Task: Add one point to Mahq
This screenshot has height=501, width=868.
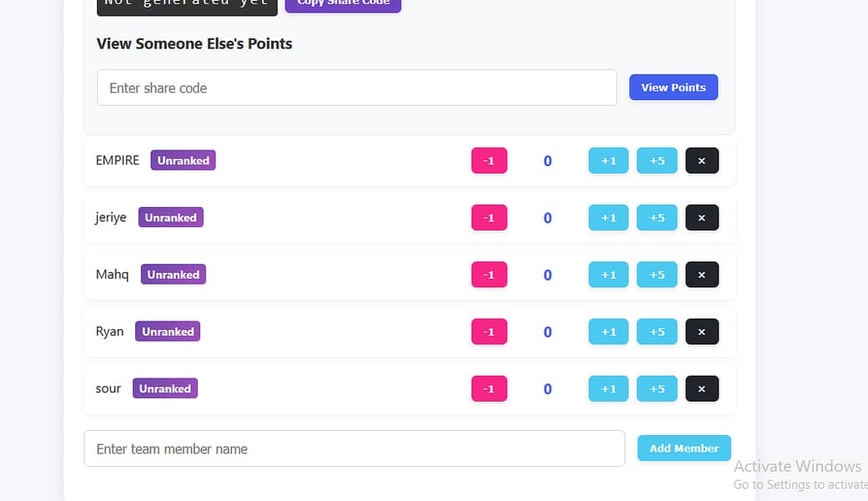Action: coord(608,275)
